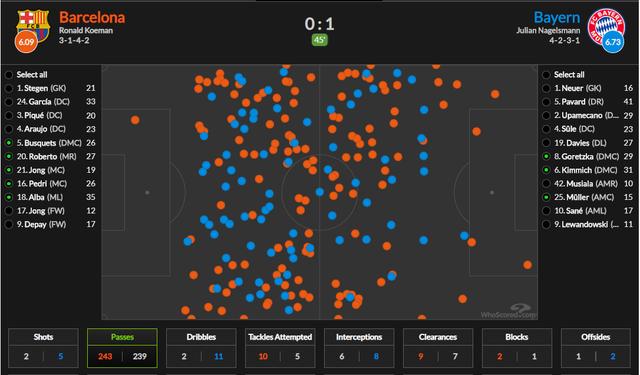640x375 pixels.
Task: Click the WhoScored.com watermark logo
Action: tap(509, 311)
